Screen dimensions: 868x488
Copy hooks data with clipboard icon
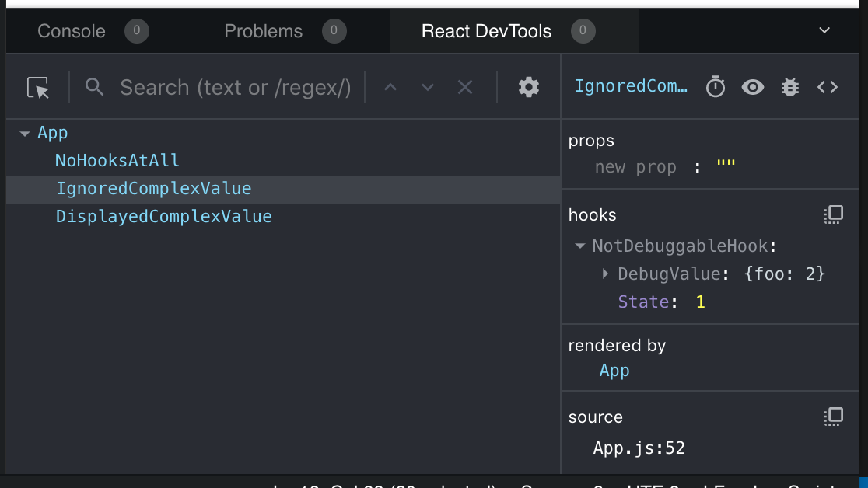point(833,214)
